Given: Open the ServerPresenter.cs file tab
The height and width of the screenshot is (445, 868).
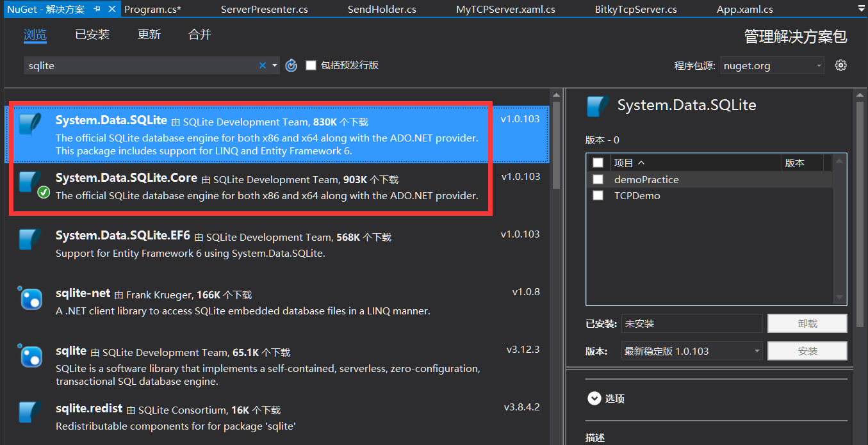Looking at the screenshot, I should point(265,9).
